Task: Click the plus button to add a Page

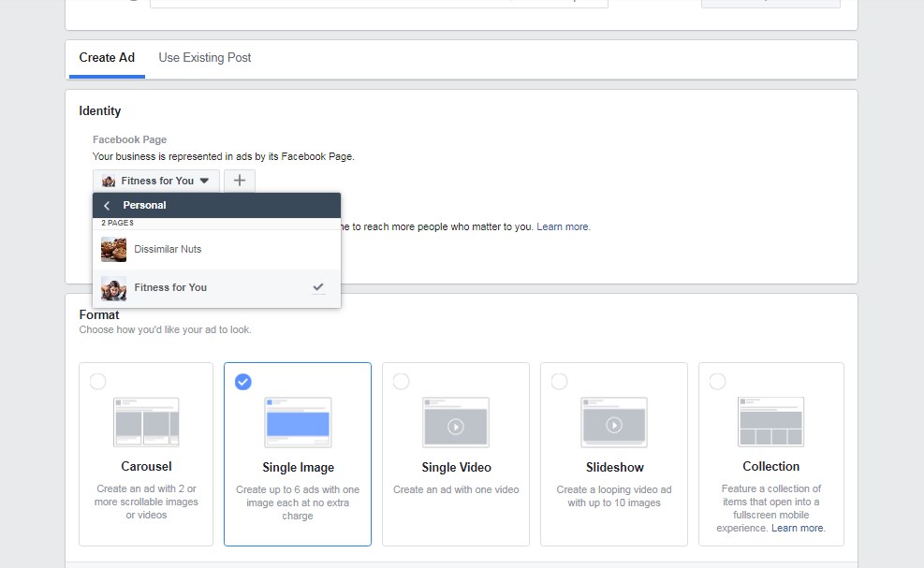Action: click(x=240, y=181)
